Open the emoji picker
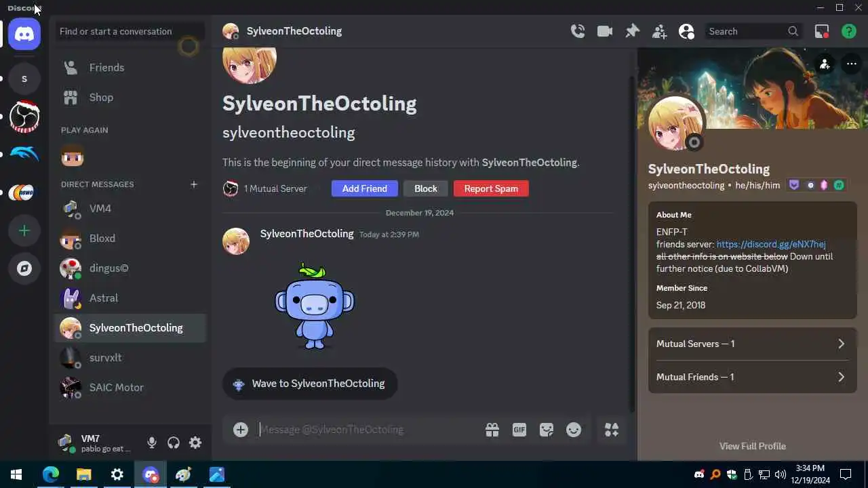 574,430
